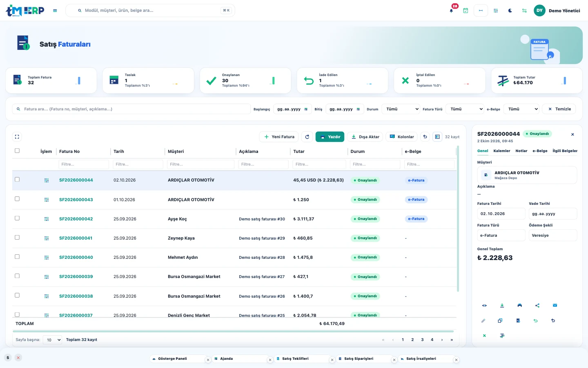Screen dimensions: 588x368
Task: Focus the Fatura ara search field
Action: point(131,109)
